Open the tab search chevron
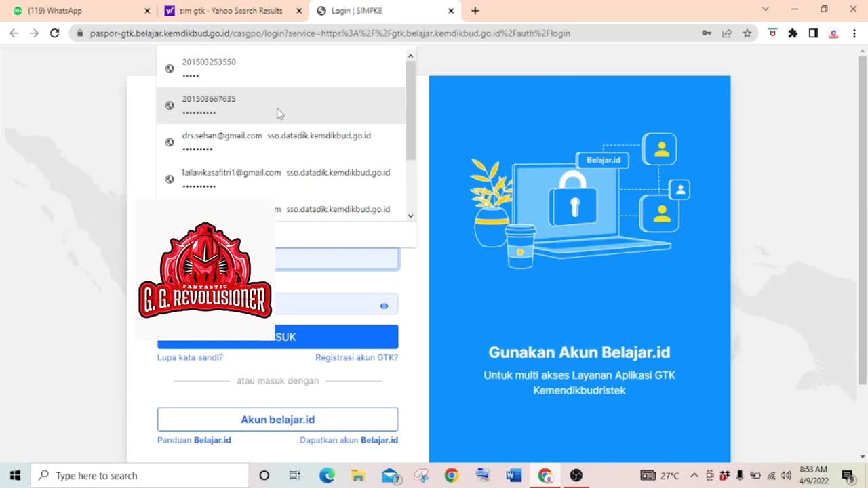This screenshot has height=488, width=868. pos(766,9)
